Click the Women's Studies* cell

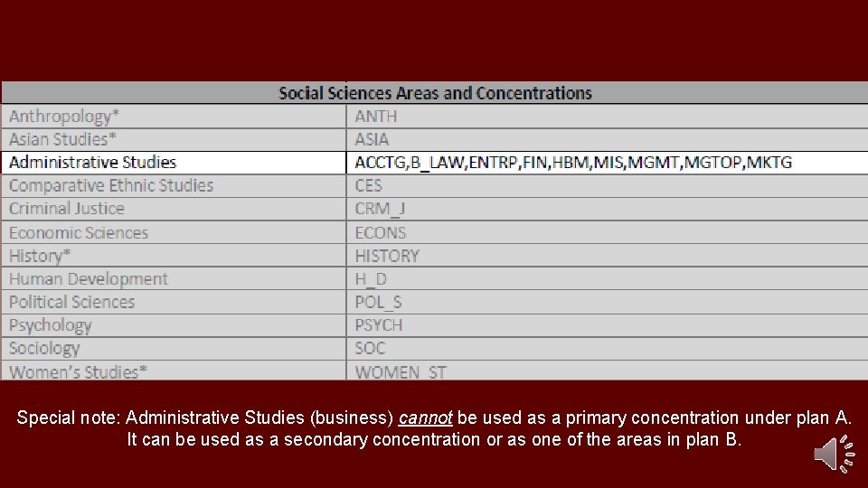tap(79, 371)
